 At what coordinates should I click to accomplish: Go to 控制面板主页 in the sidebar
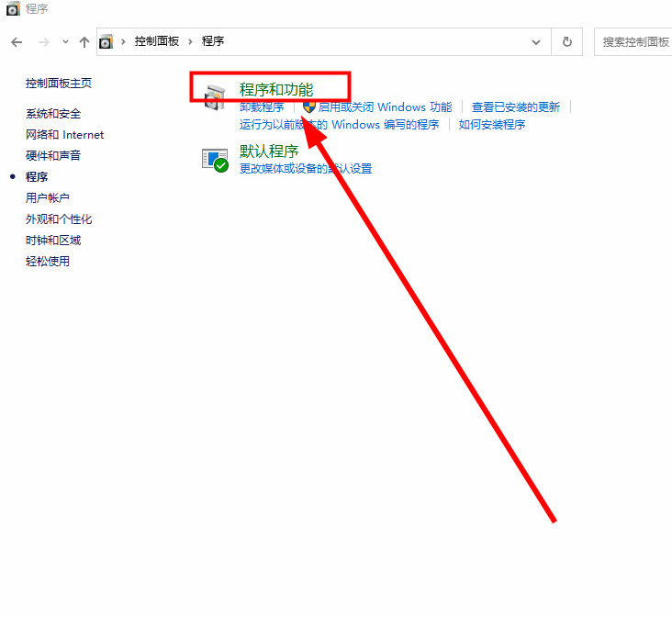point(59,84)
